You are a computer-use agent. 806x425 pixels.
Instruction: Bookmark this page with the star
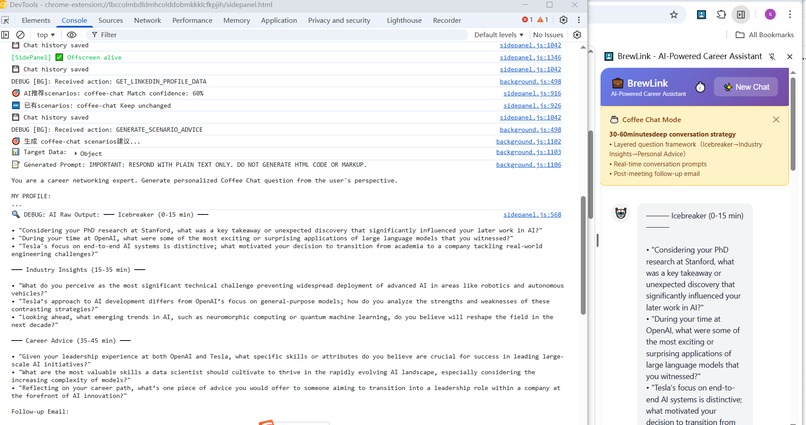pyautogui.click(x=674, y=14)
